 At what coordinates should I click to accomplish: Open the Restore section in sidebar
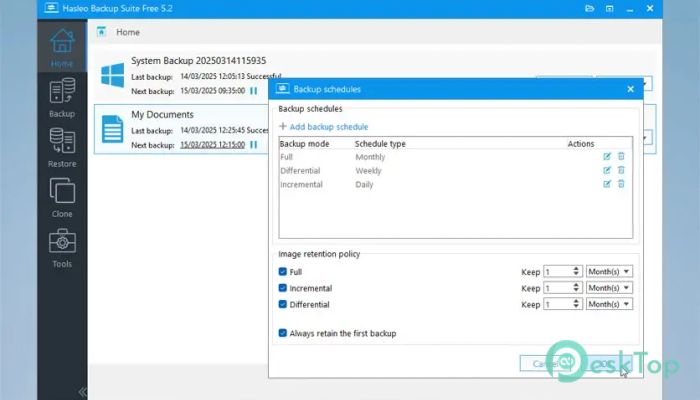click(62, 148)
